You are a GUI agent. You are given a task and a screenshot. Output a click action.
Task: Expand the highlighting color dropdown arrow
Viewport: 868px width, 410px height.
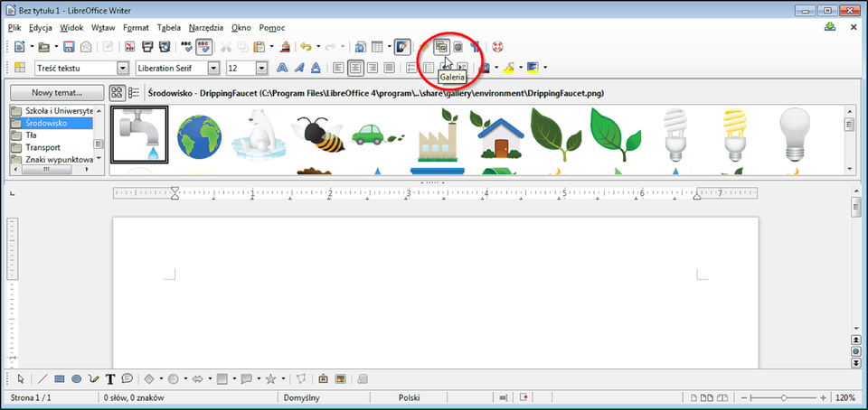point(521,68)
